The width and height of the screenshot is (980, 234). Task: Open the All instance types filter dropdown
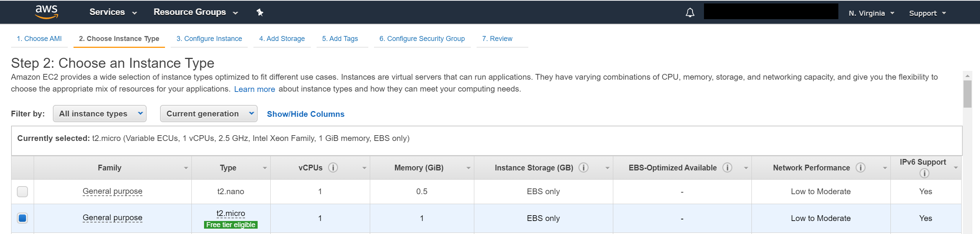(x=100, y=114)
